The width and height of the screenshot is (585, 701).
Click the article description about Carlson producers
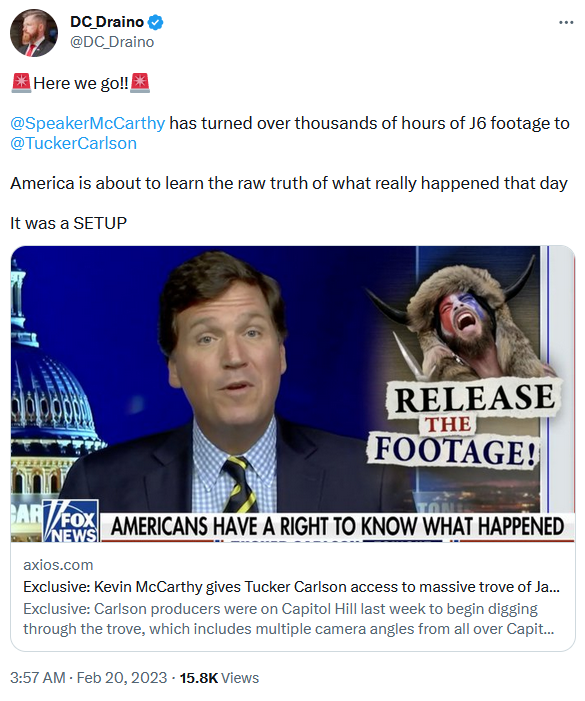pos(289,619)
